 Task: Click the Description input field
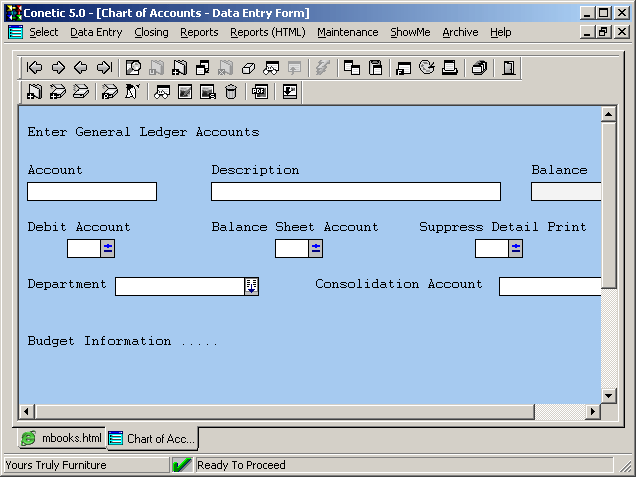[x=355, y=191]
